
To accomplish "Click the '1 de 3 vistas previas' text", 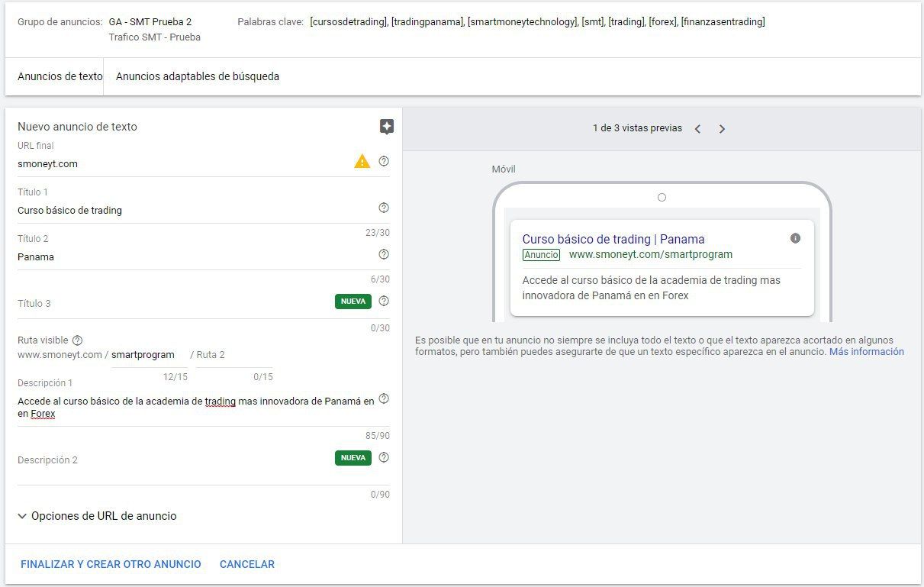I will (x=637, y=128).
